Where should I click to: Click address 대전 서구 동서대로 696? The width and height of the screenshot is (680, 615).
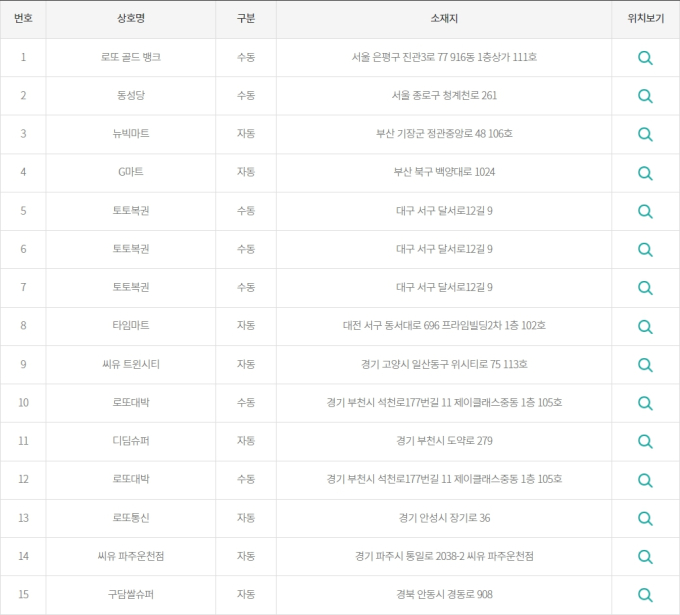[444, 325]
